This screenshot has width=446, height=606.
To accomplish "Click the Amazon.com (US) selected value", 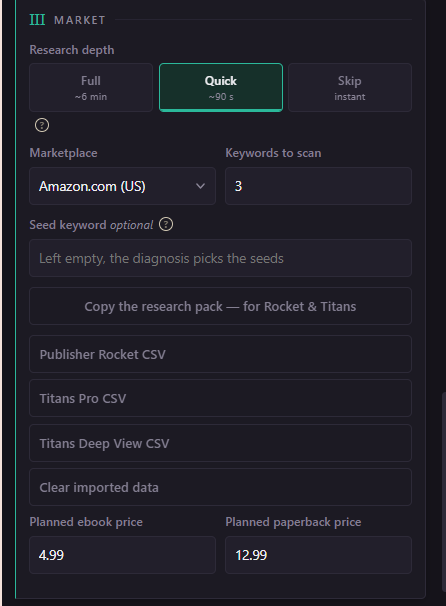I will [x=92, y=186].
